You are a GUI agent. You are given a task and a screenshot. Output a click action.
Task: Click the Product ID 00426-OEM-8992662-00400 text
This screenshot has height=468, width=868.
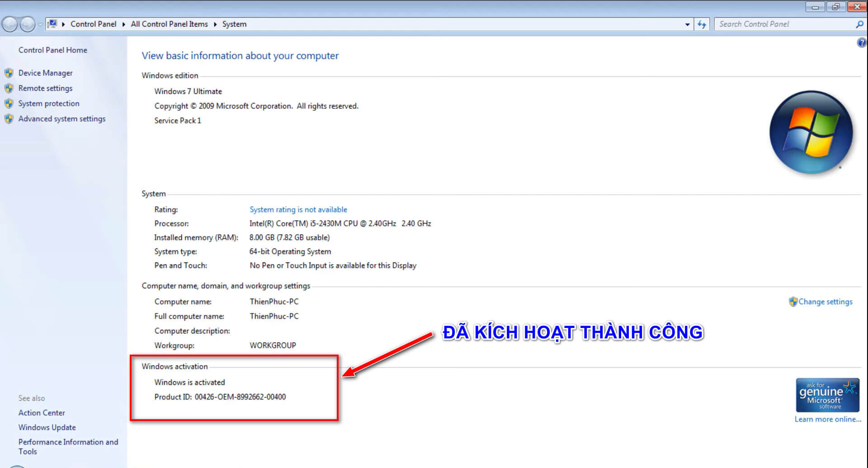point(220,397)
